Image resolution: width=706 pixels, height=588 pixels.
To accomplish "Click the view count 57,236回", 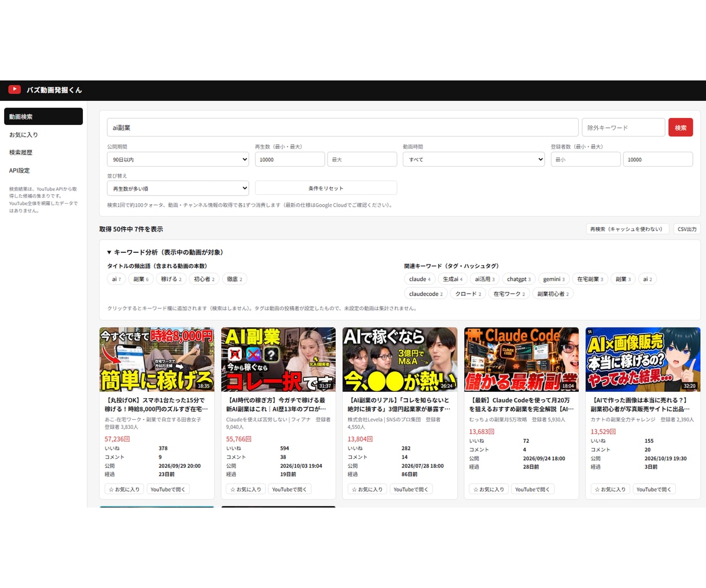I will 117,439.
